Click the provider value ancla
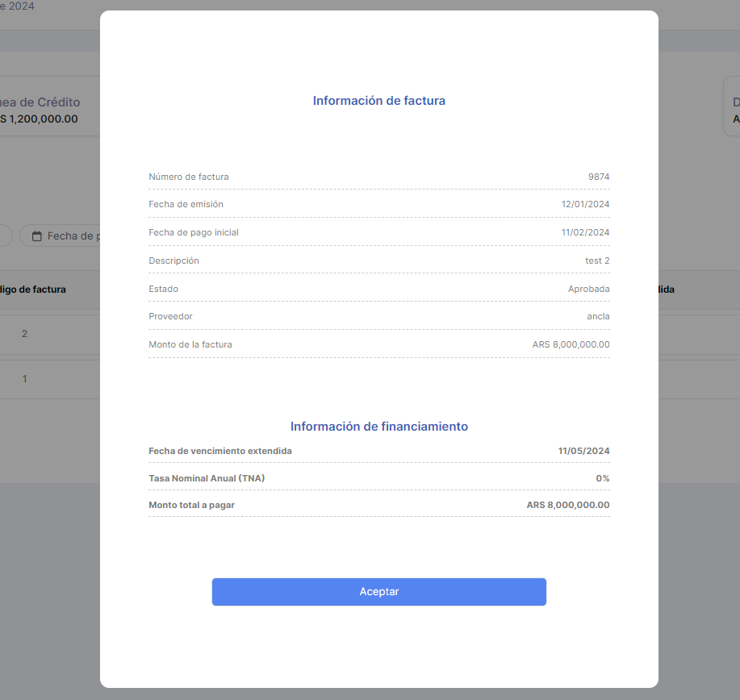This screenshot has width=740, height=700. pos(598,317)
